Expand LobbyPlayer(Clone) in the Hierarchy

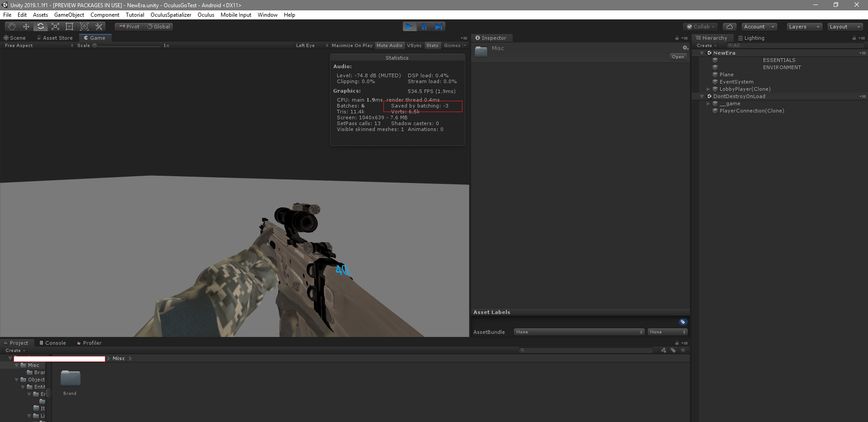[x=708, y=89]
